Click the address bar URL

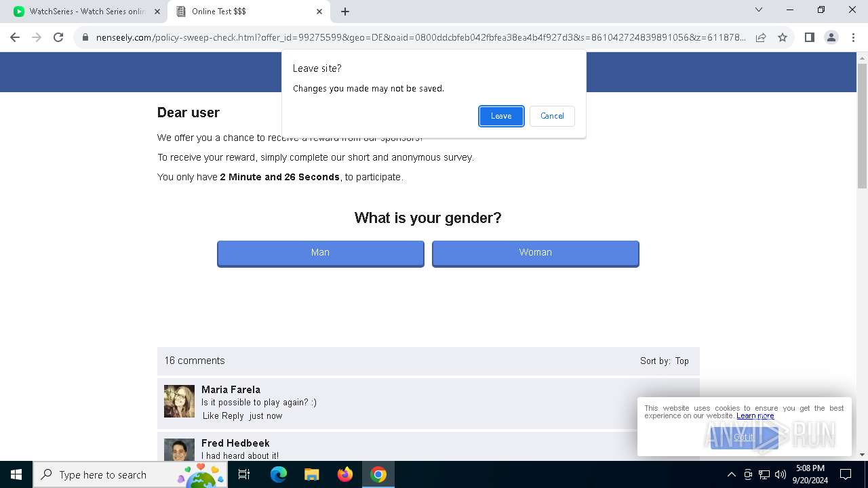coord(420,38)
